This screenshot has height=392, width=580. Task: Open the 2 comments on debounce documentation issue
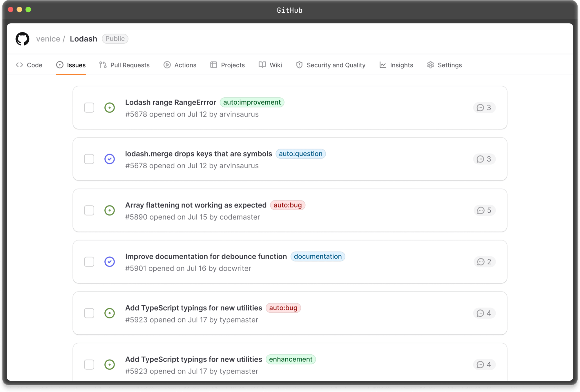point(485,262)
